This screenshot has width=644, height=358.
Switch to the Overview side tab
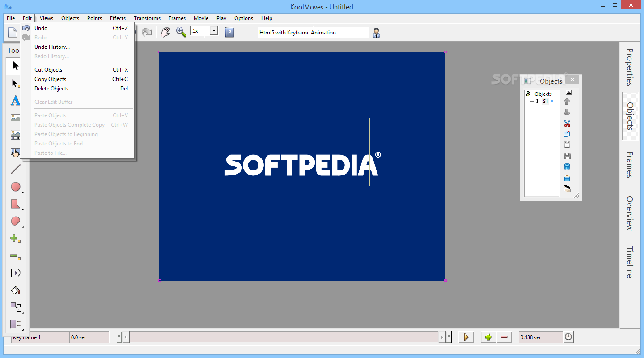click(x=630, y=213)
